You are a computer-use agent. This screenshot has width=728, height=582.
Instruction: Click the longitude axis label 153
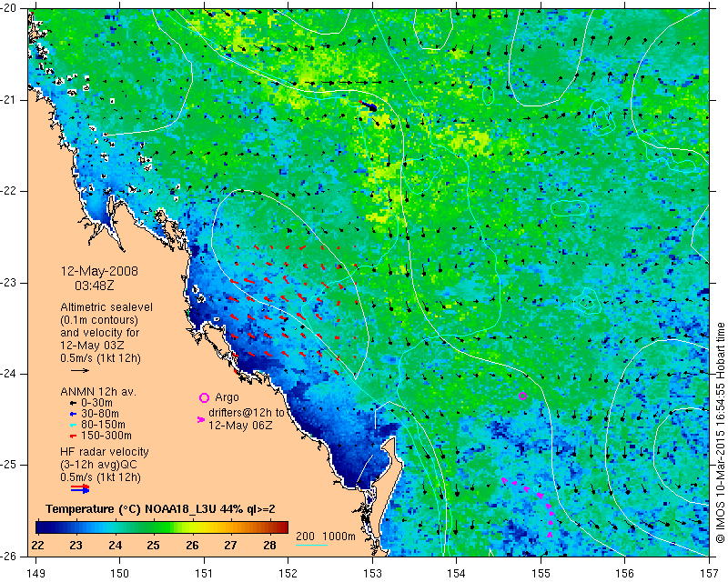(x=372, y=574)
